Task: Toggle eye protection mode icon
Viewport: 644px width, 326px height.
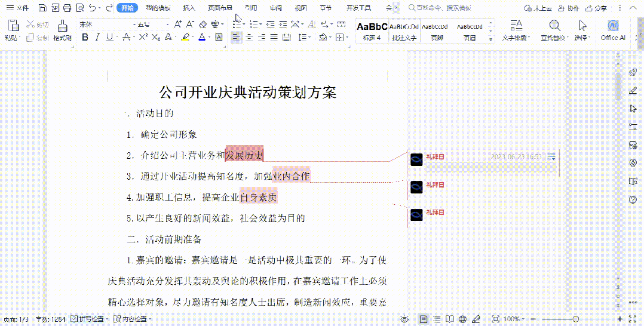Action: (405, 319)
